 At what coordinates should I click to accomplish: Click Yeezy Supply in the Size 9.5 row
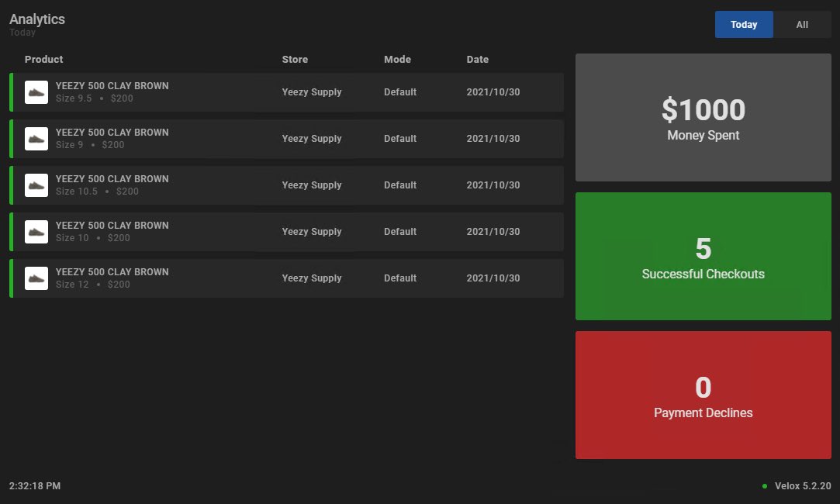(x=312, y=92)
